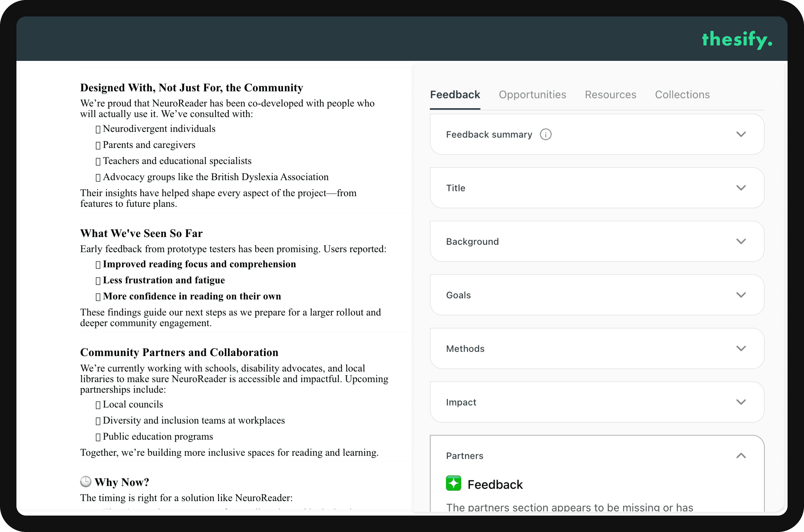Click the thesify logo
Image resolution: width=804 pixels, height=532 pixels.
point(737,40)
